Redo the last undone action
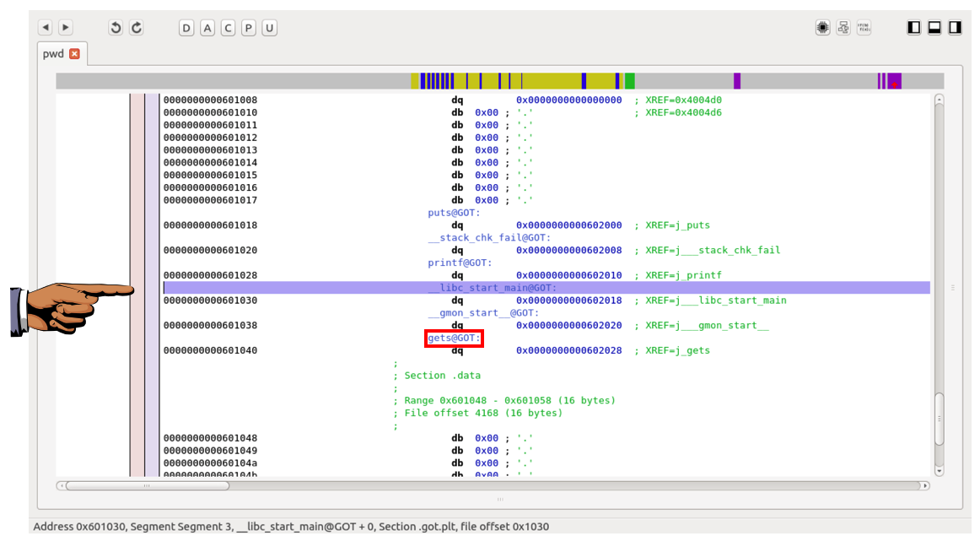 (137, 28)
